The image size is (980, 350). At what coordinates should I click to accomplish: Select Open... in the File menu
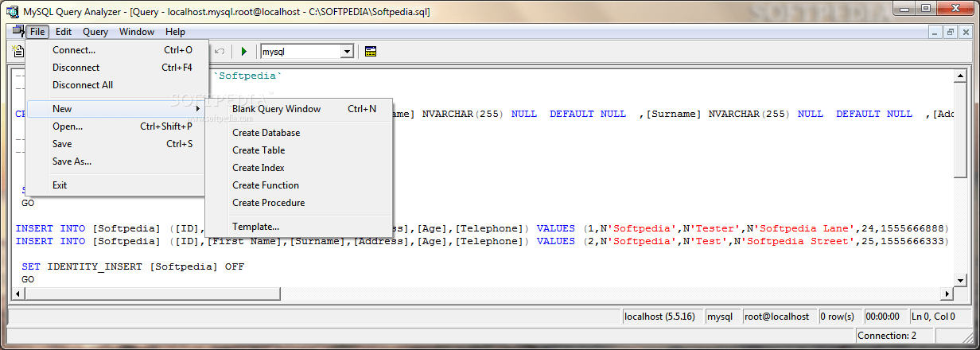pyautogui.click(x=117, y=126)
